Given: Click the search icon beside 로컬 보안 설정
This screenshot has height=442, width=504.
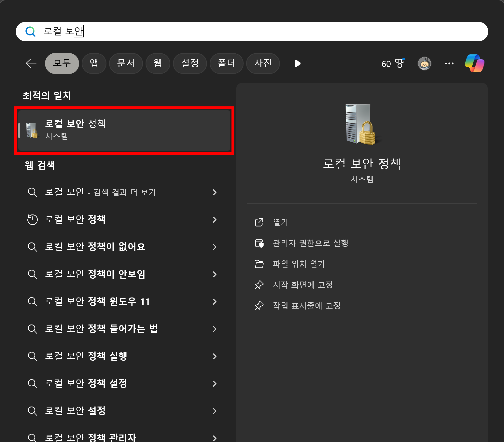Looking at the screenshot, I should point(32,411).
